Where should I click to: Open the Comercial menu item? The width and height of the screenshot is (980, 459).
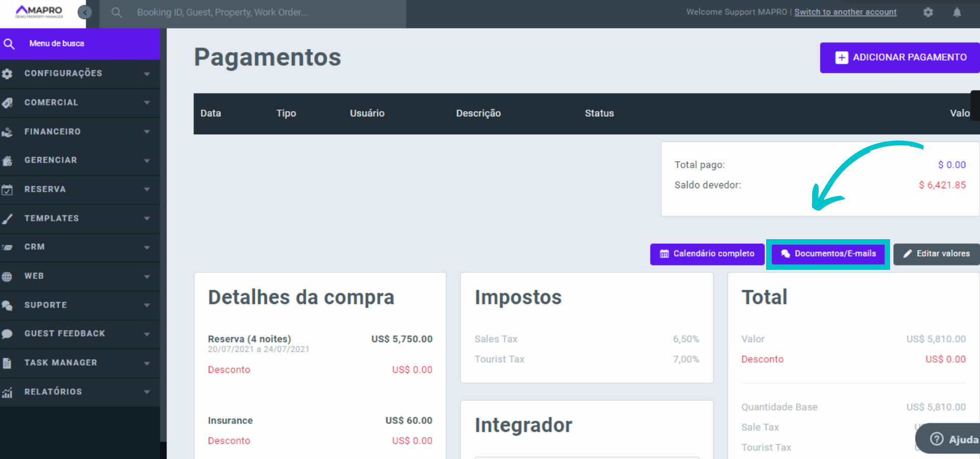click(51, 103)
